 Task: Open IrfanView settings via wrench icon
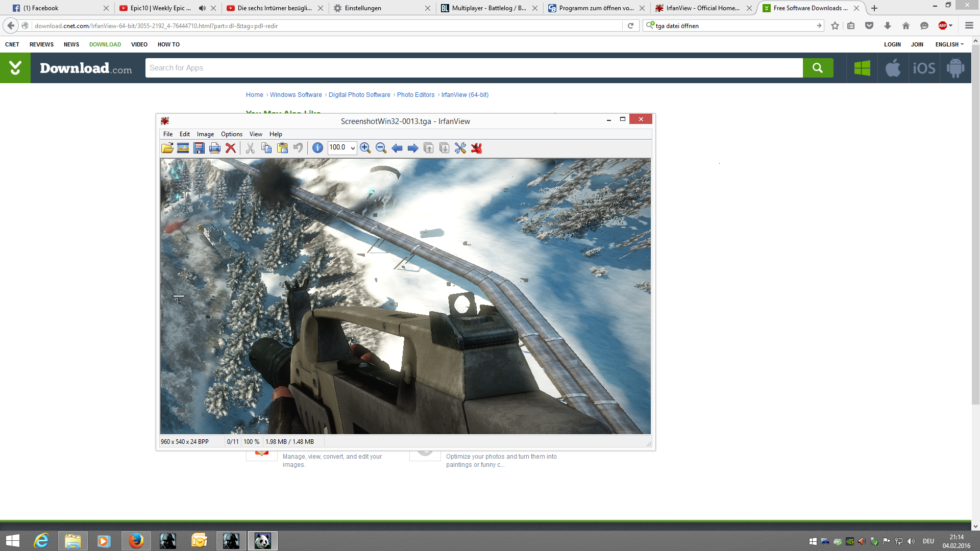[460, 148]
